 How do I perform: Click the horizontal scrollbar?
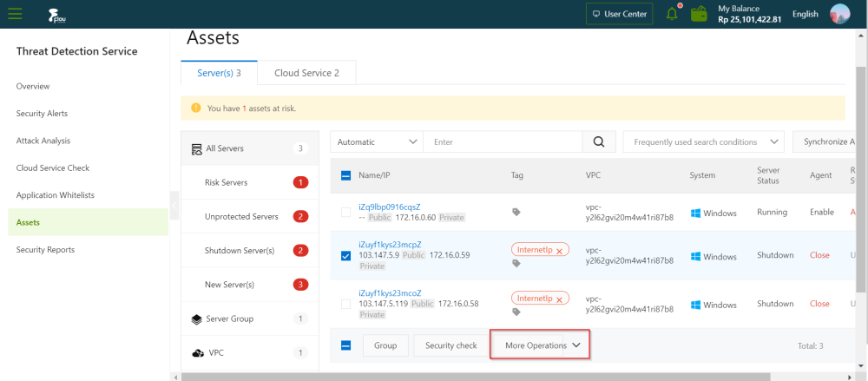[476, 378]
